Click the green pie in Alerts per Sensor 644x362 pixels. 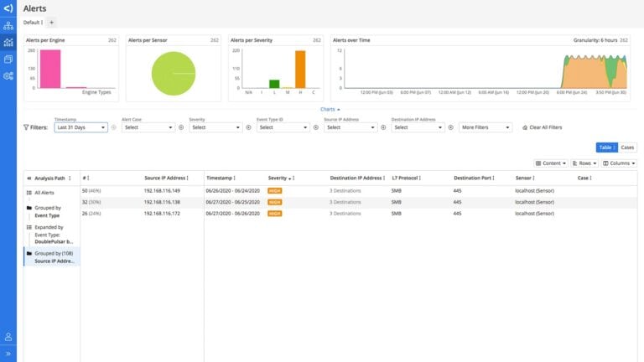[174, 74]
